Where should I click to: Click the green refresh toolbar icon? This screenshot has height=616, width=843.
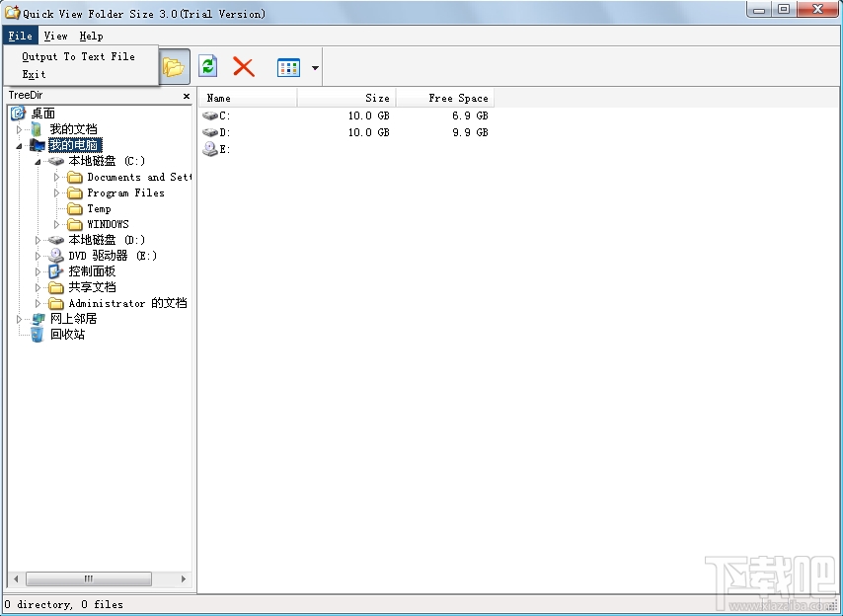pos(208,67)
